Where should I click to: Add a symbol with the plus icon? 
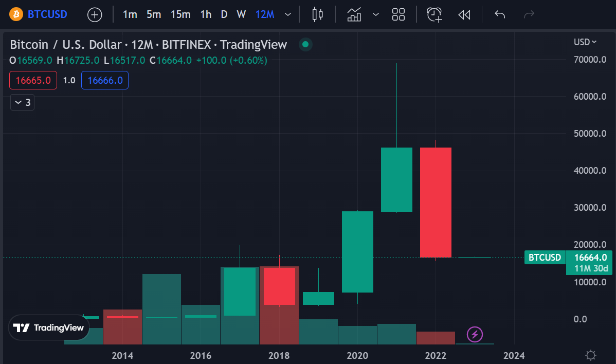tap(95, 15)
